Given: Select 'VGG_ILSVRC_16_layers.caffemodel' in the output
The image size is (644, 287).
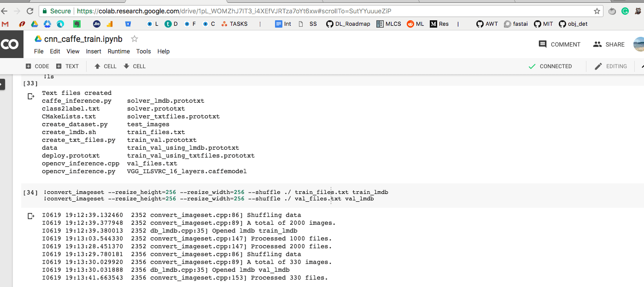Looking at the screenshot, I should pos(187,171).
